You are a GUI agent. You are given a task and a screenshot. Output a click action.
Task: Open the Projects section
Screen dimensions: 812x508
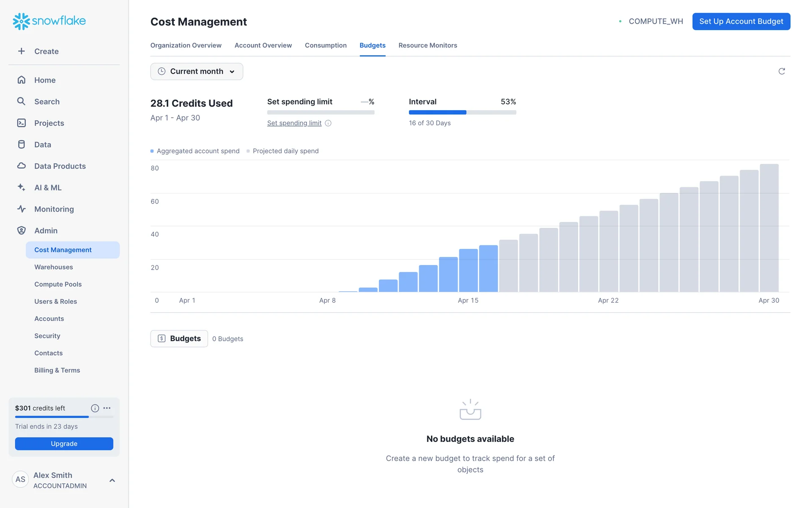(x=49, y=123)
